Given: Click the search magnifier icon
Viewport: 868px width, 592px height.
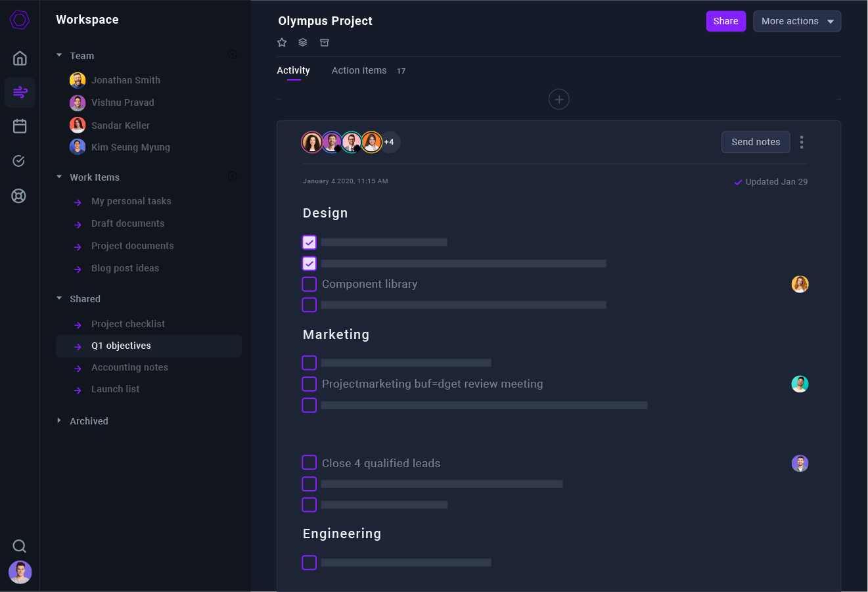Looking at the screenshot, I should coord(20,546).
